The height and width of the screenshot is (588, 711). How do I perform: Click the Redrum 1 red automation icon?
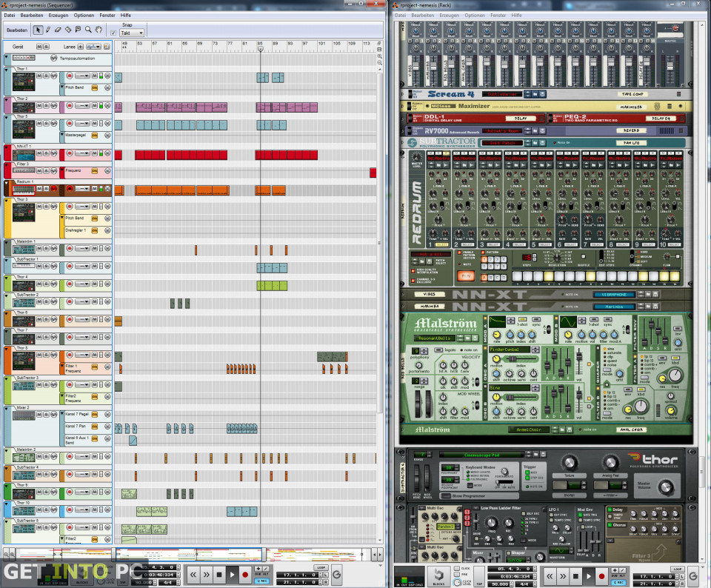(x=54, y=189)
